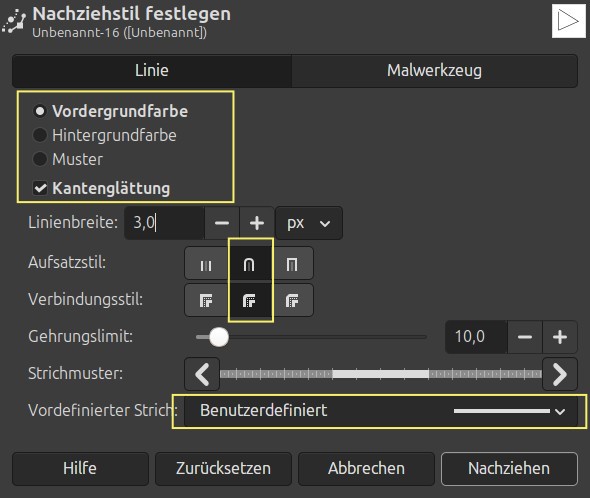Select the butt cap style icon
Viewport: 590px width, 498px height.
click(x=206, y=263)
